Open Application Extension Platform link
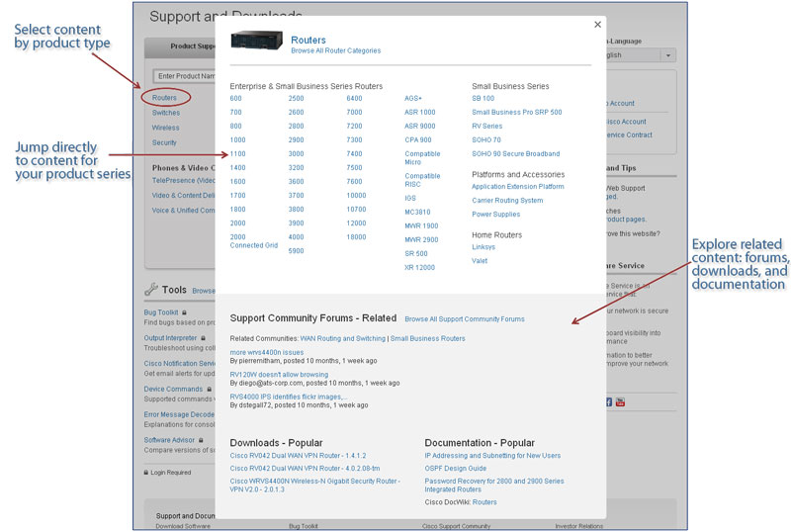The image size is (791, 532). point(518,187)
